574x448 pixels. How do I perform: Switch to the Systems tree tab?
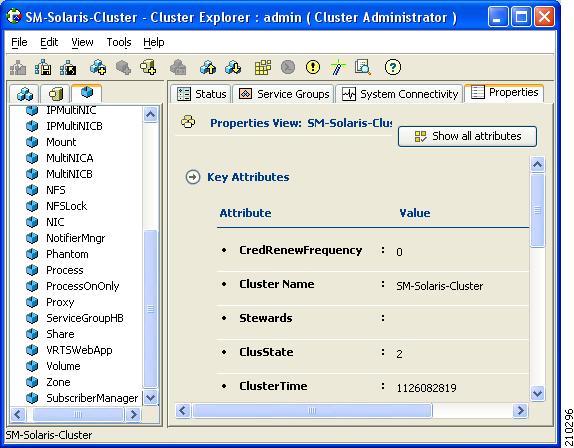click(55, 94)
